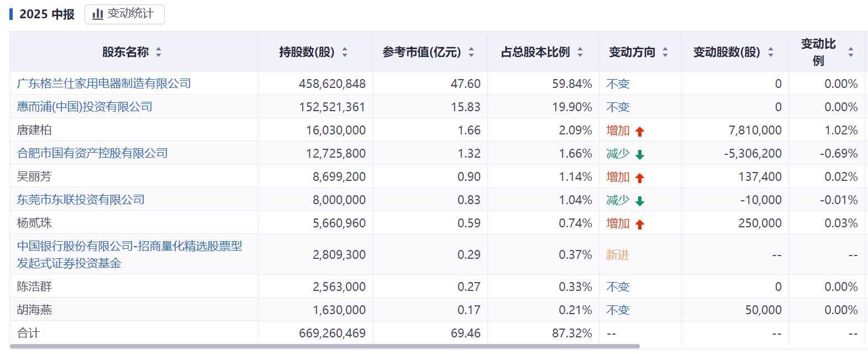Sort by 参考市值(亿元) column arrows

tap(471, 52)
